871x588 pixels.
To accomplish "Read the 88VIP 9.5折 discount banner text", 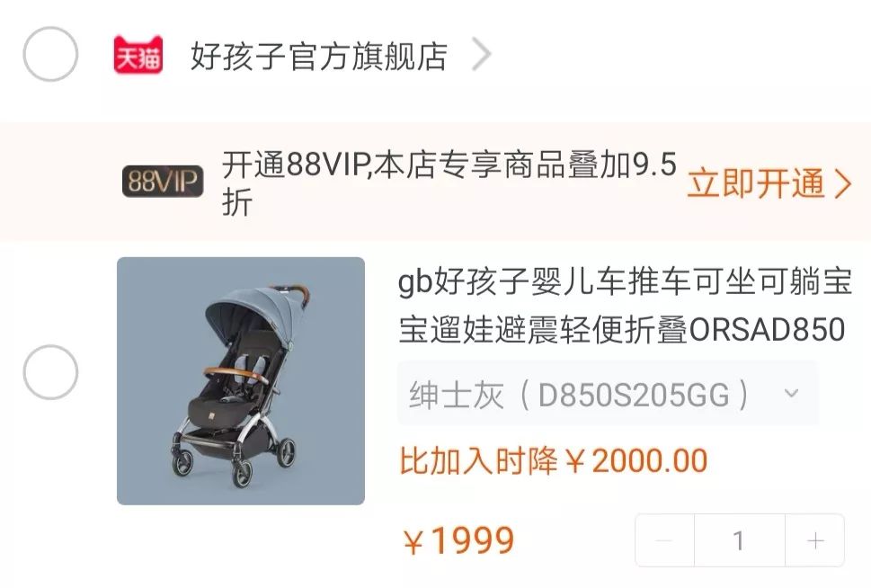I will point(449,183).
